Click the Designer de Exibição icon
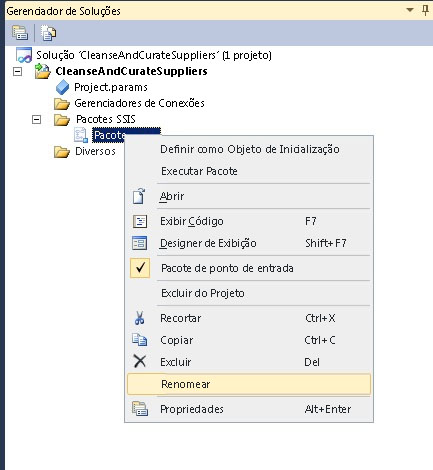 (140, 243)
